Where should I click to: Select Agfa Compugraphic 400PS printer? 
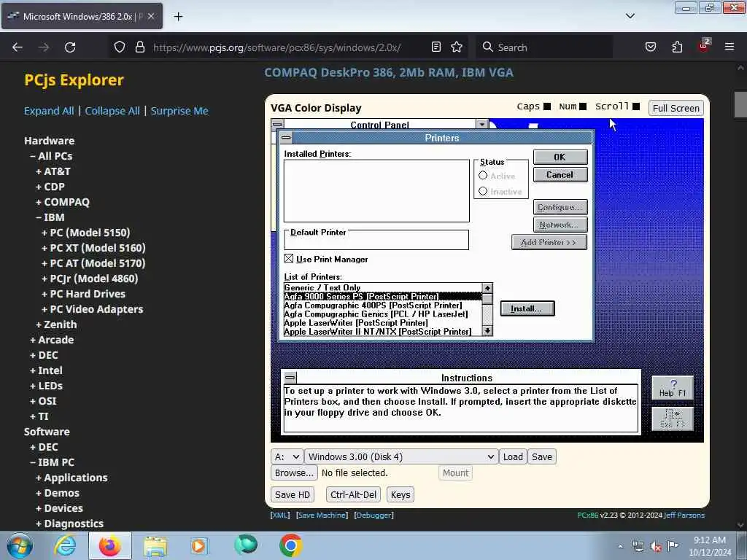(x=383, y=306)
